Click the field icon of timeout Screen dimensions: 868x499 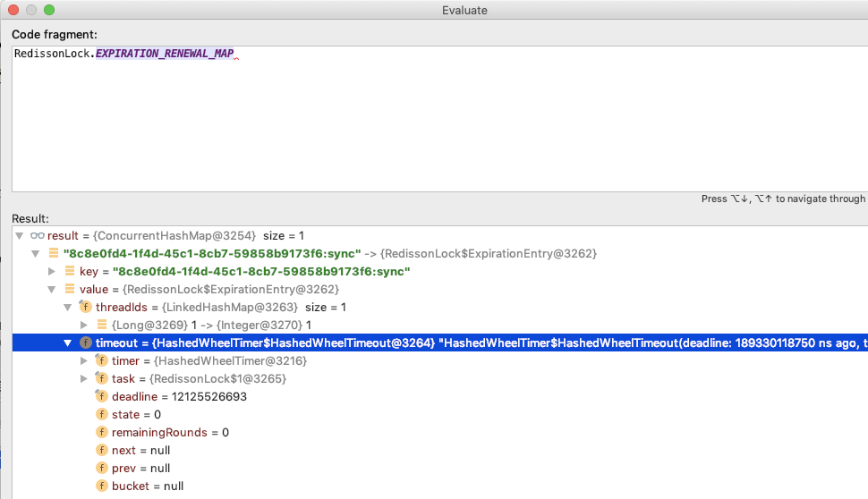click(85, 343)
